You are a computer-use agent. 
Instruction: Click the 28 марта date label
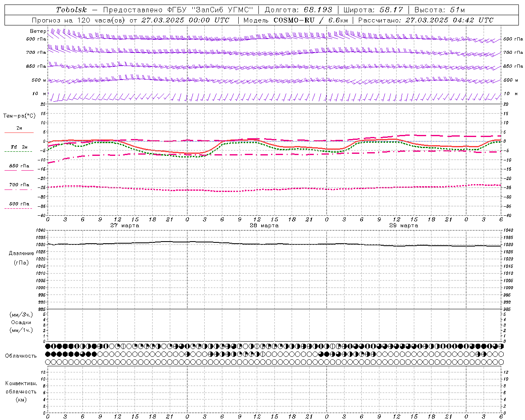(264, 225)
